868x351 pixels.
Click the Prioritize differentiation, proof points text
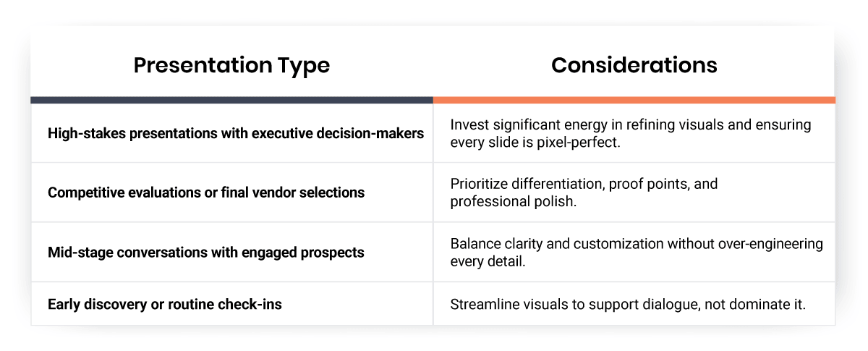click(584, 193)
